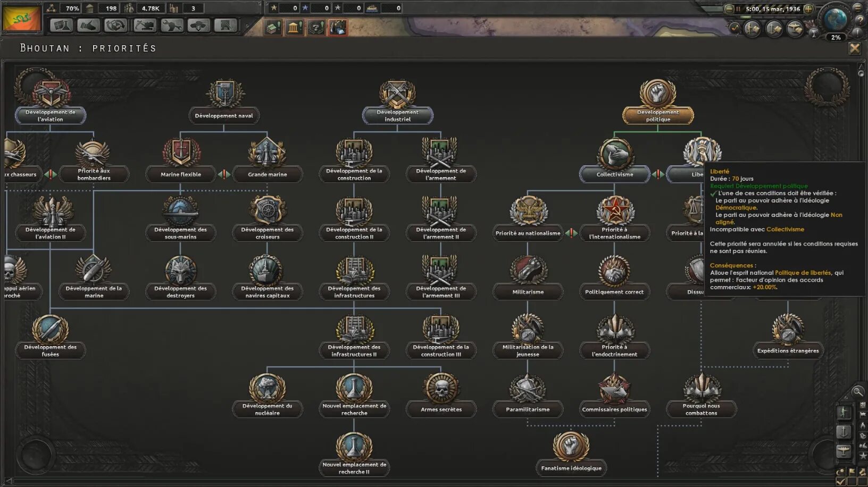The width and height of the screenshot is (868, 487).
Task: Toggle the day-night cycle icon
Action: (x=840, y=472)
